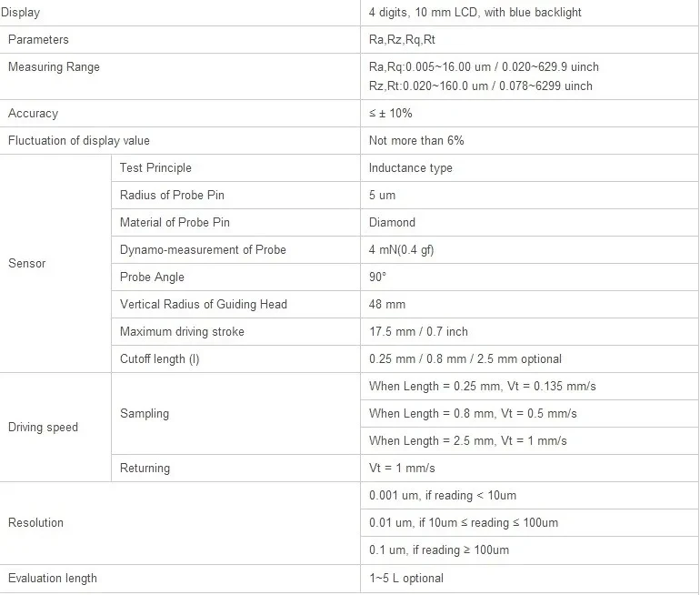Select the 'Diamond' material value
The image size is (700, 595).
coord(392,223)
